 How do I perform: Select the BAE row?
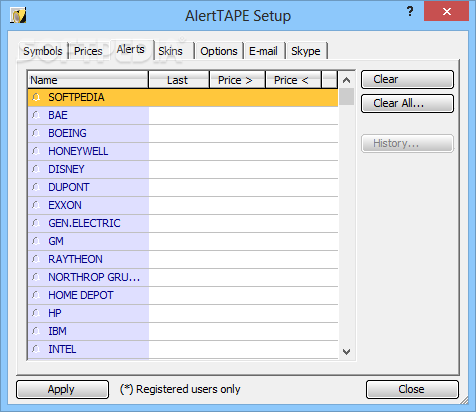click(183, 115)
